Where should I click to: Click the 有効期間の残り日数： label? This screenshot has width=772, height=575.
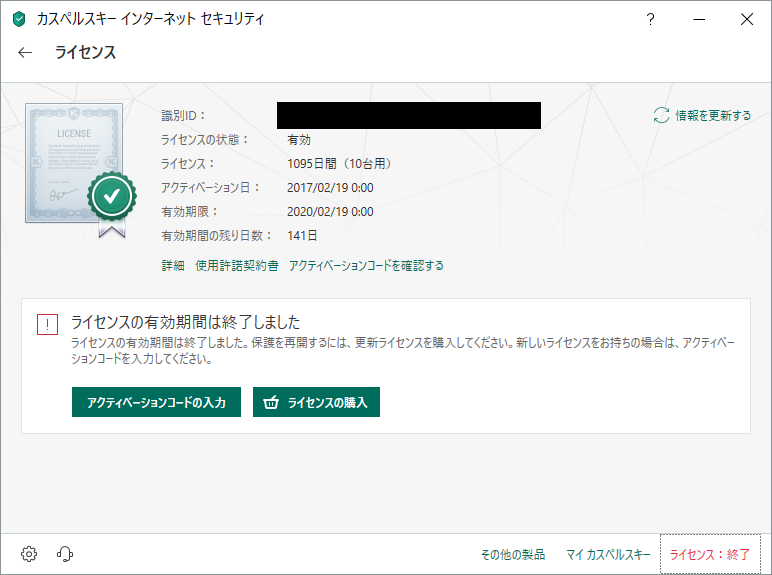coord(217,236)
